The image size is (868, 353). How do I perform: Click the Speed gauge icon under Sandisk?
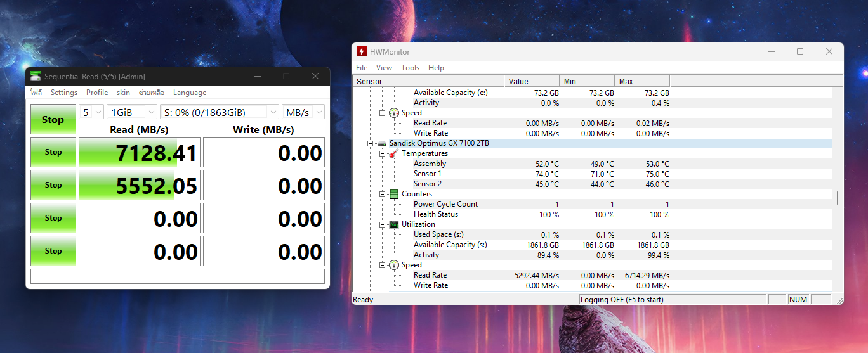click(x=394, y=265)
